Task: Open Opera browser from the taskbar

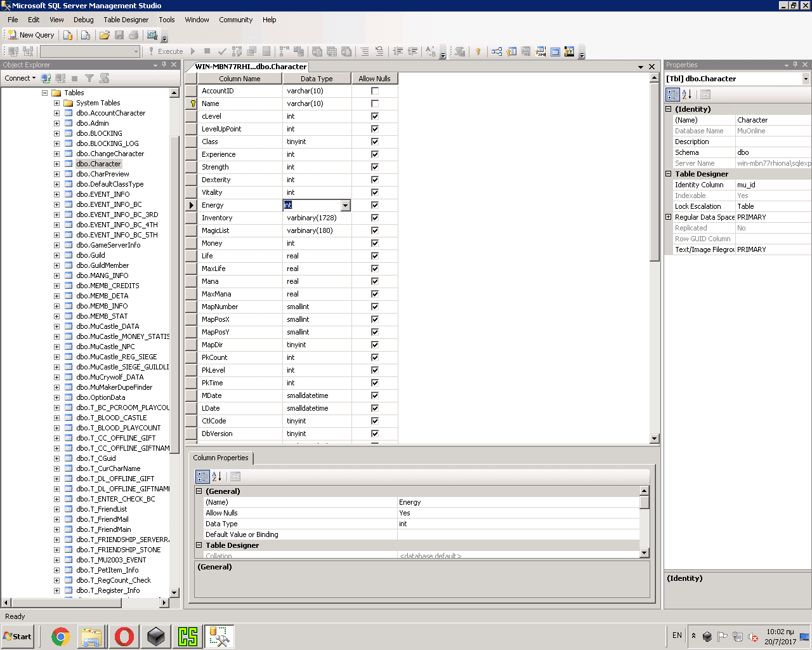Action: tap(124, 636)
